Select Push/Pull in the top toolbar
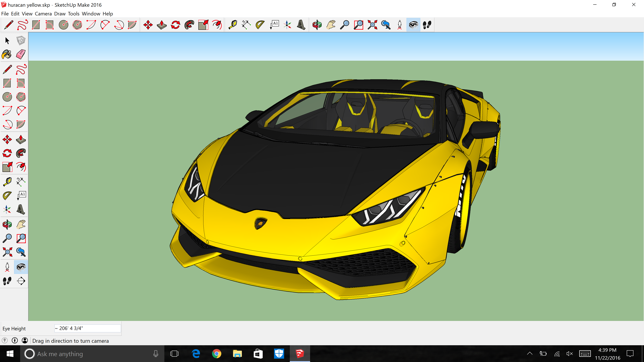This screenshot has height=362, width=644. (x=162, y=25)
